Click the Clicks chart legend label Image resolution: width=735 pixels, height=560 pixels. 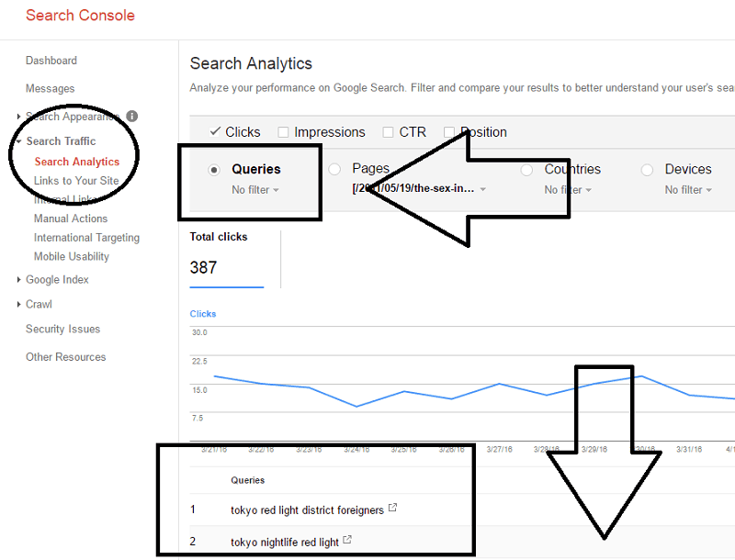point(203,314)
